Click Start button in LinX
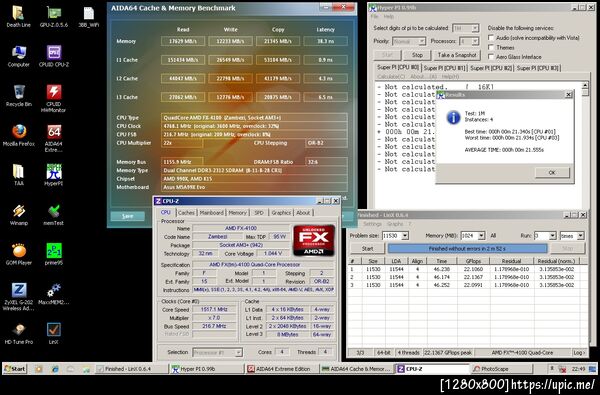Image resolution: width=600 pixels, height=395 pixels. pos(367,248)
